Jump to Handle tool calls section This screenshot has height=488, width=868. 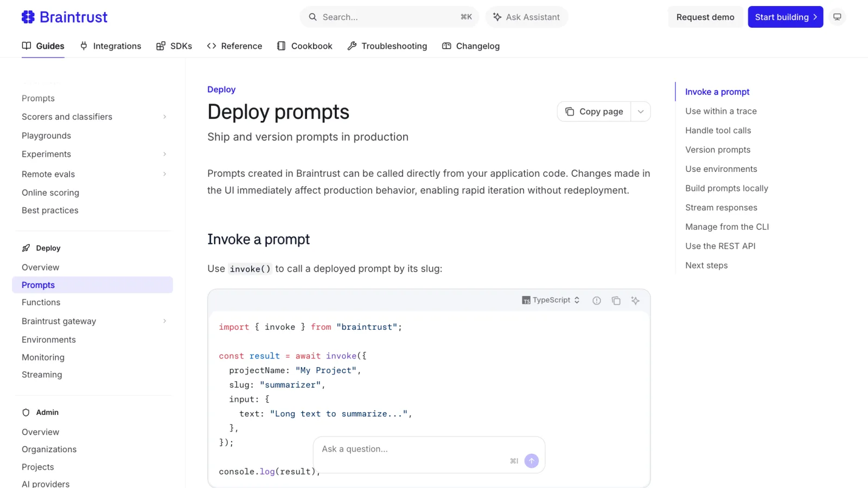tap(718, 131)
